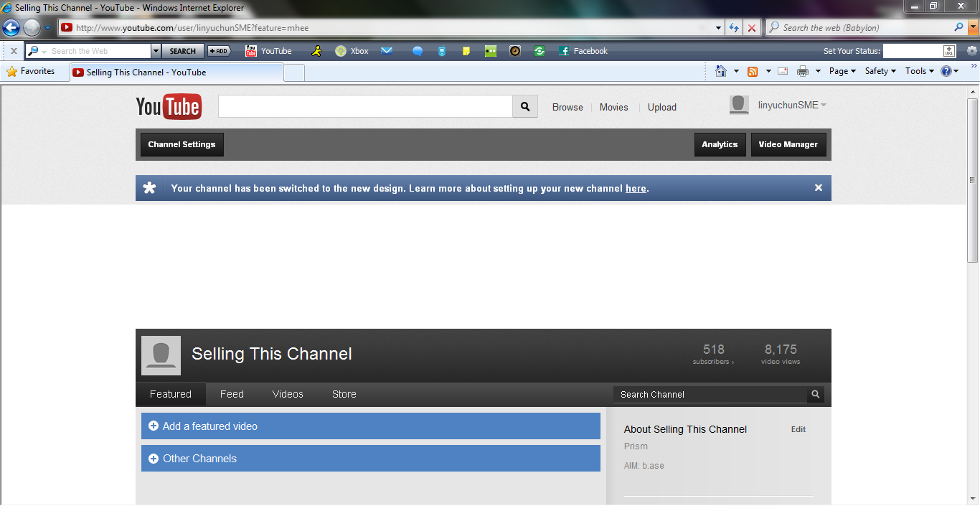Click the YouTube search text field
980x506 pixels.
tap(365, 106)
